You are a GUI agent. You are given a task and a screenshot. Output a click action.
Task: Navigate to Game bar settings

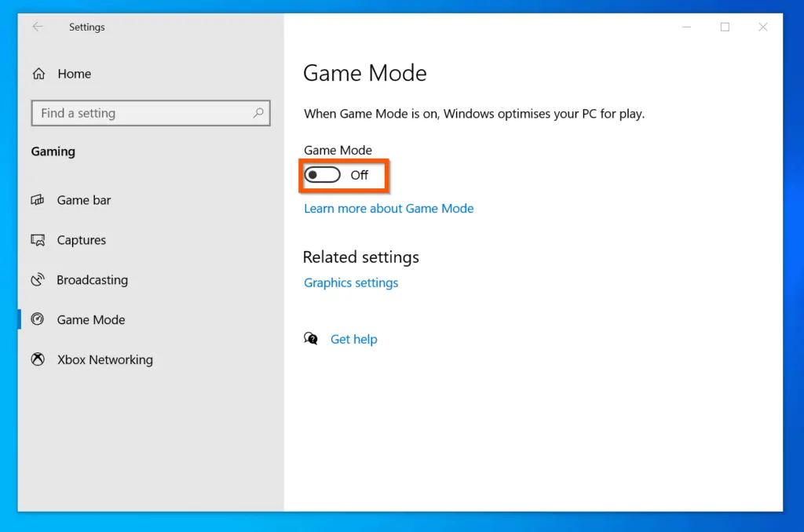(x=84, y=200)
